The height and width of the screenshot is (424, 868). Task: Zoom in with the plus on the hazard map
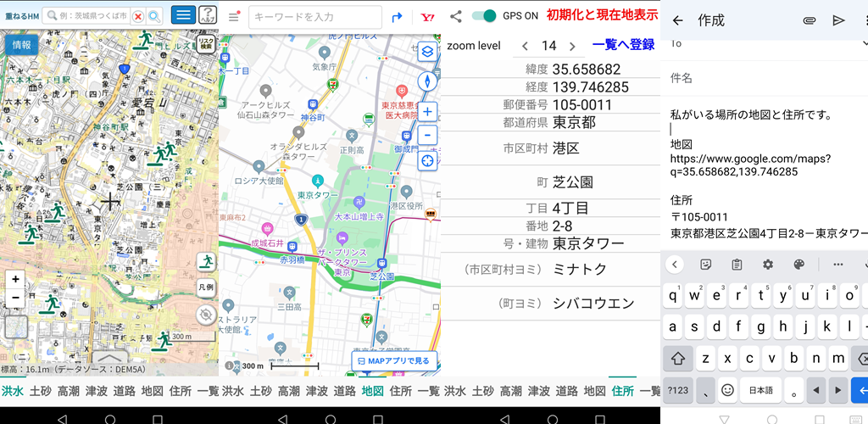[x=15, y=279]
